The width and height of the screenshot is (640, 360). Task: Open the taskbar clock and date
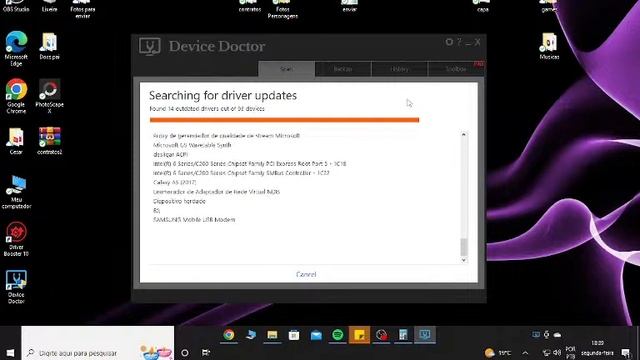(597, 348)
